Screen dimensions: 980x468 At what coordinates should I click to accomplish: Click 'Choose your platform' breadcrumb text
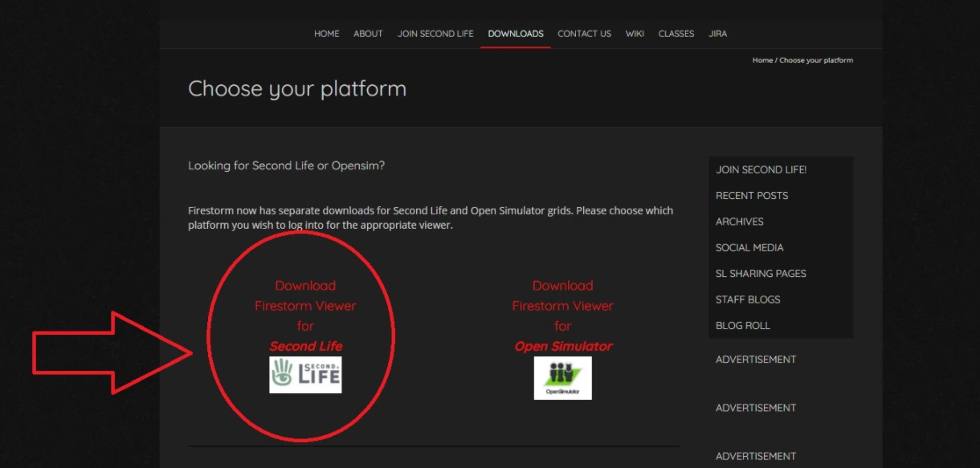816,60
